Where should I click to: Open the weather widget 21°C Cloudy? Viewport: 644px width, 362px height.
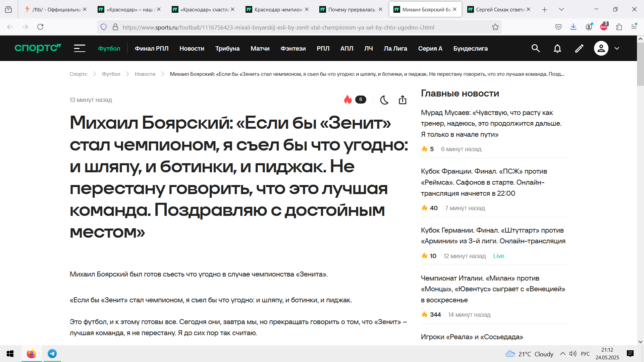pyautogui.click(x=529, y=354)
